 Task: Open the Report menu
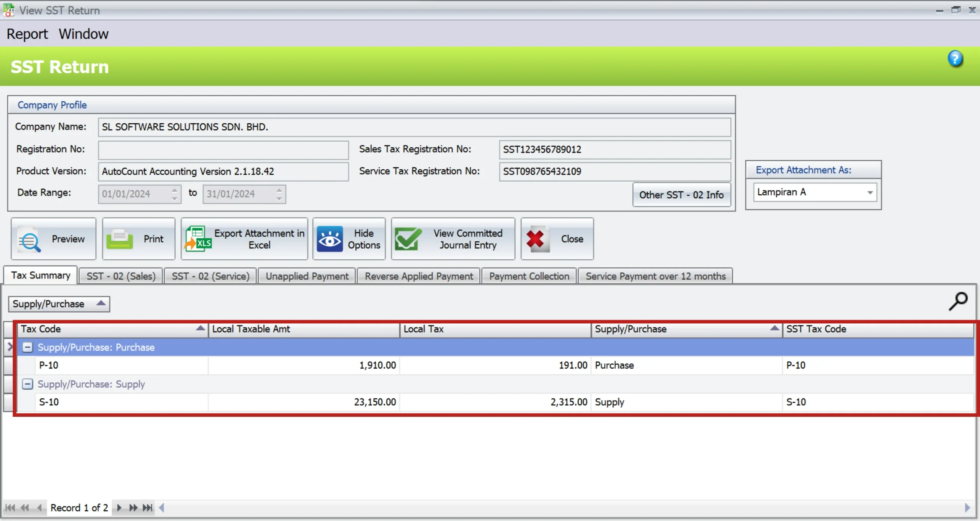pyautogui.click(x=27, y=34)
